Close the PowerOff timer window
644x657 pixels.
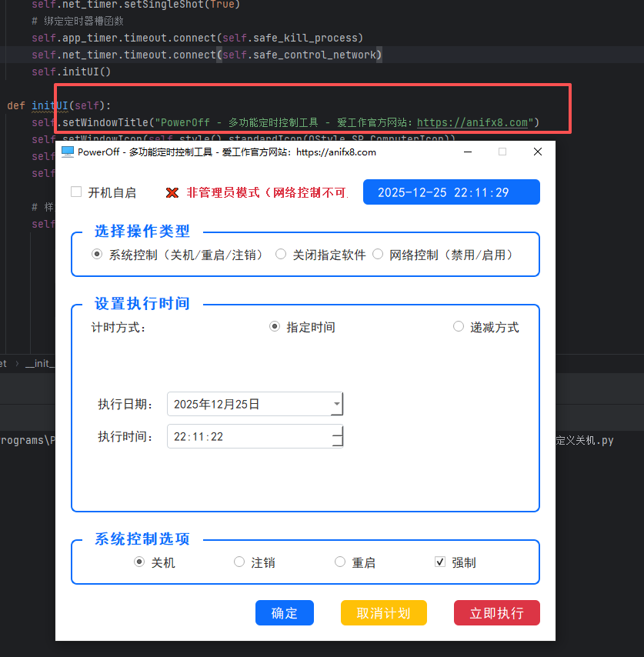[538, 152]
